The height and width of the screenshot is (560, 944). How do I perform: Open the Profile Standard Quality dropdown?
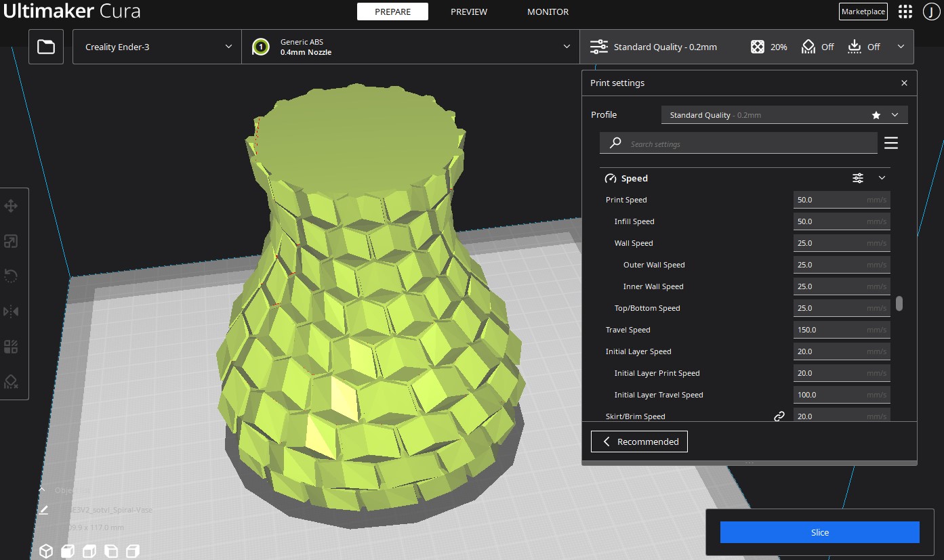[784, 115]
